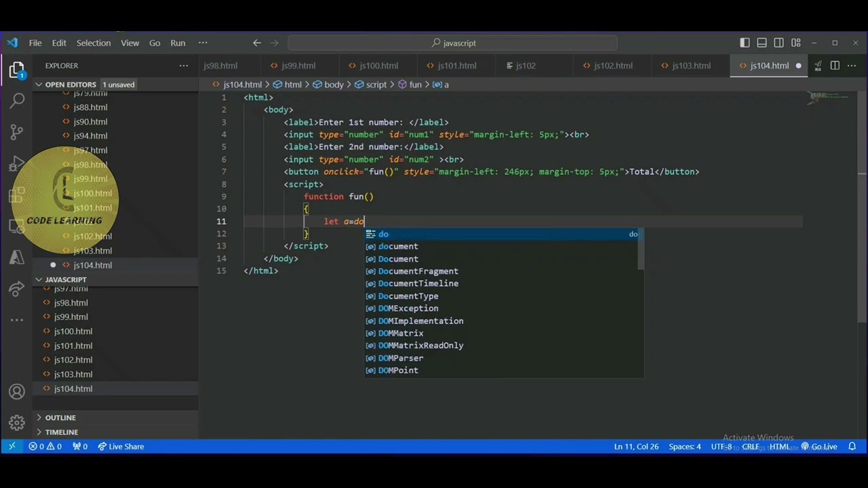
Task: Open the View menu
Action: click(x=130, y=43)
